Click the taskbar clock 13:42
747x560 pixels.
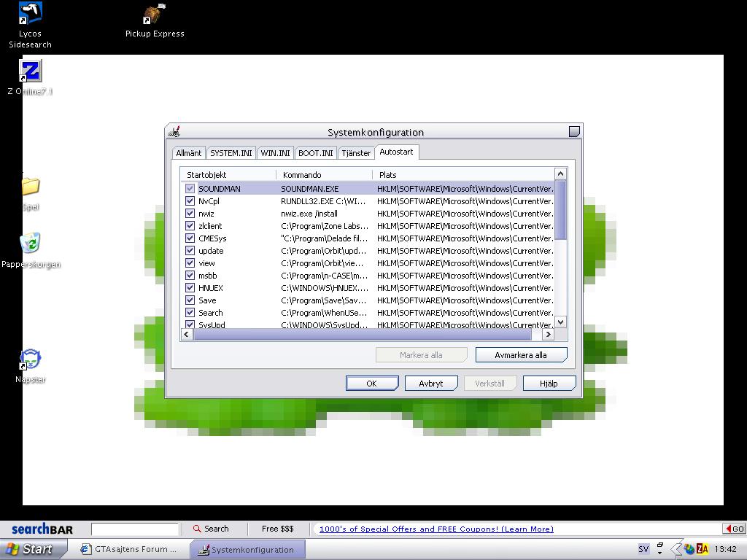[725, 549]
